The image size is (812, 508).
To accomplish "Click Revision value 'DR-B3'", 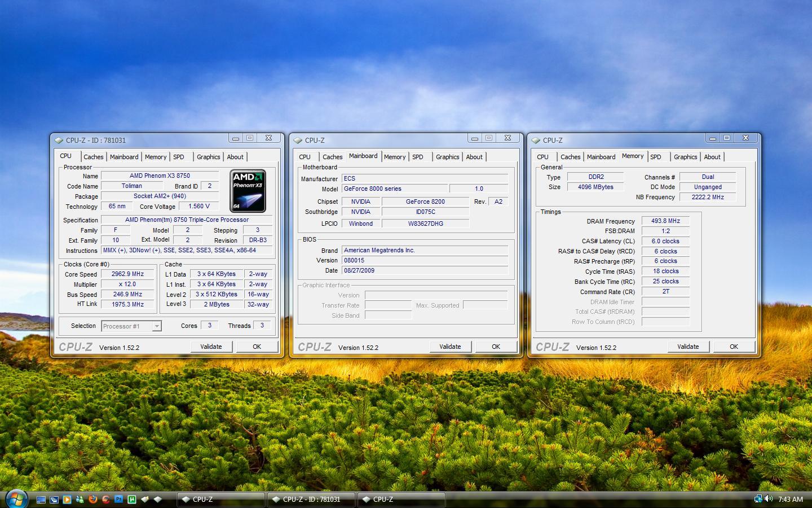I will coord(258,240).
